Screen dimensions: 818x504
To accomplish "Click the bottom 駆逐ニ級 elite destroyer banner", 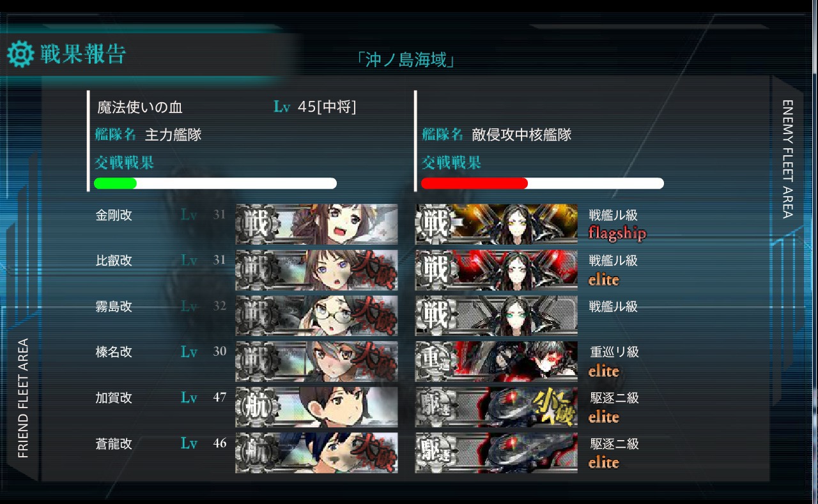I will tap(497, 453).
